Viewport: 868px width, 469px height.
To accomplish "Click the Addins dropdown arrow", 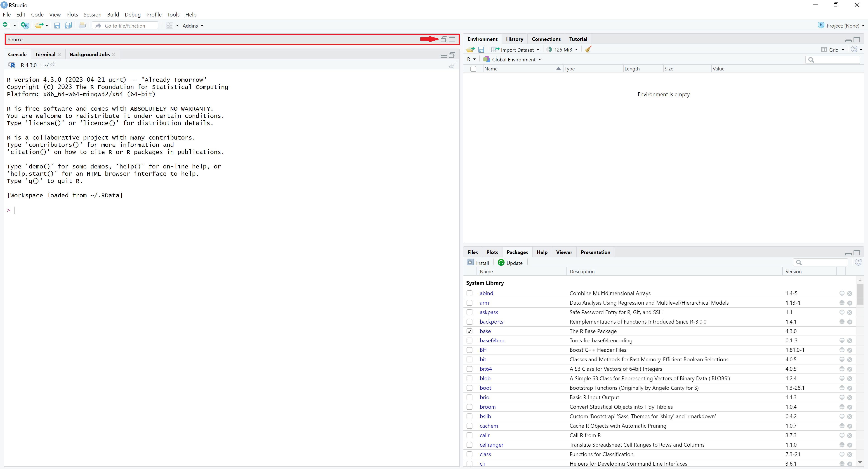I will tap(202, 26).
